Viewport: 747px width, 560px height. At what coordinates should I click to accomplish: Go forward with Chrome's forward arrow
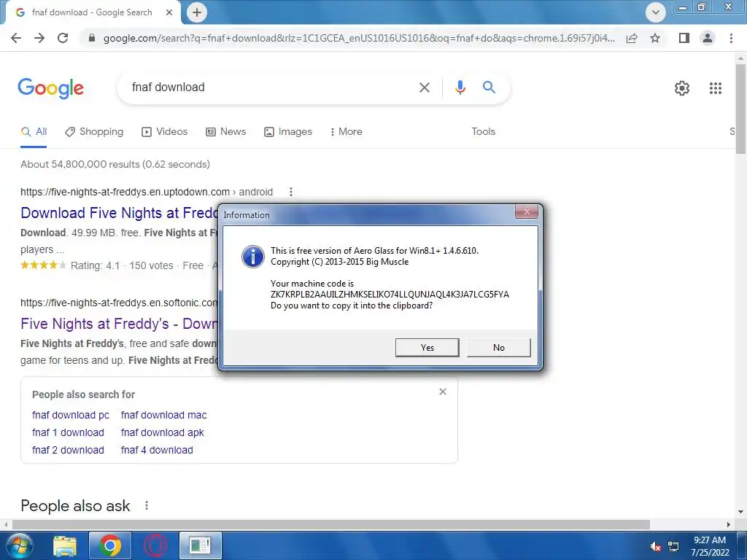(x=39, y=38)
